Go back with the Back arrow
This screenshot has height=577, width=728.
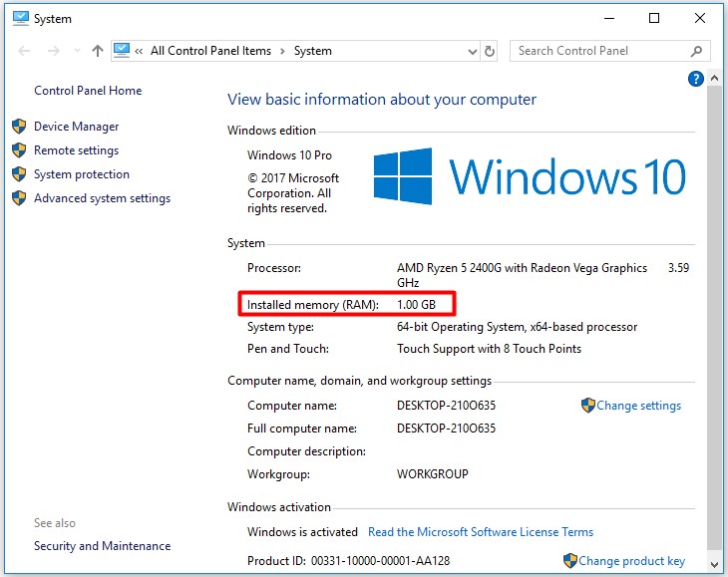click(x=24, y=51)
